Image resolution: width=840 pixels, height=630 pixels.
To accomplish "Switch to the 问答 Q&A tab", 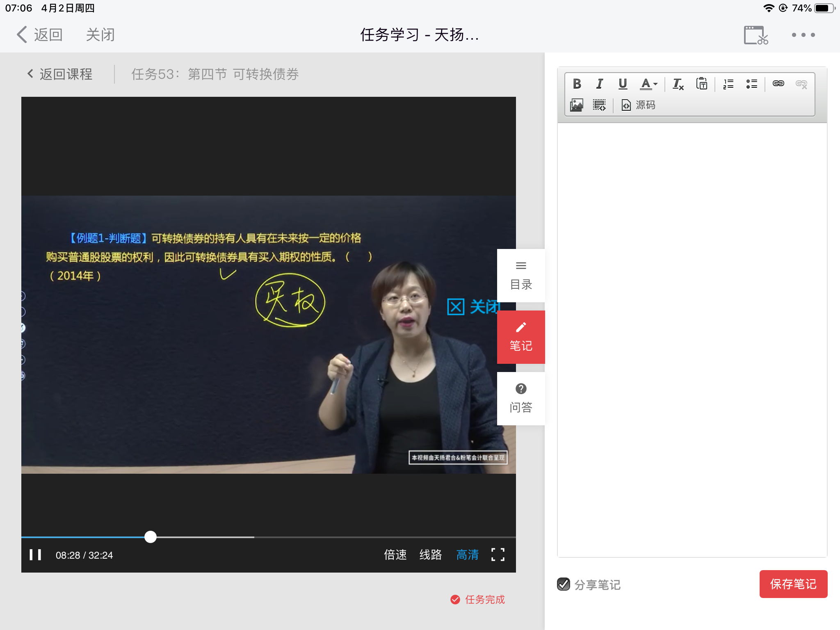I will point(521,398).
